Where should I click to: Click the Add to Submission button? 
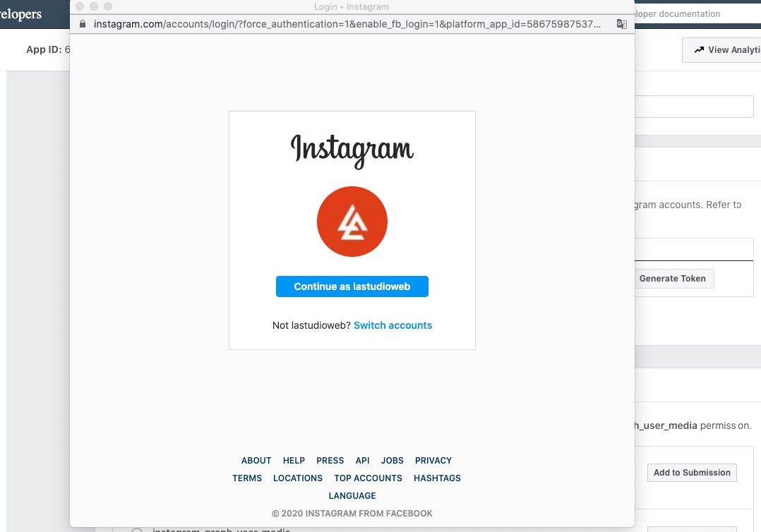click(692, 473)
